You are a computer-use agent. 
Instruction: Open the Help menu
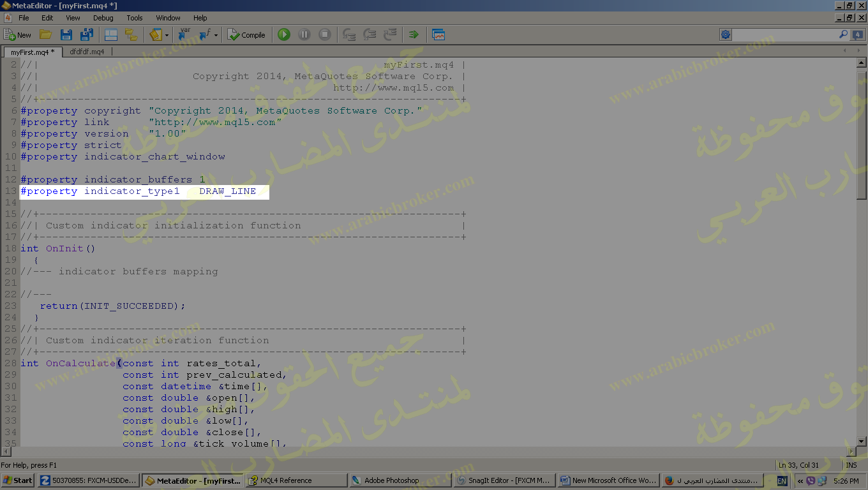click(200, 18)
